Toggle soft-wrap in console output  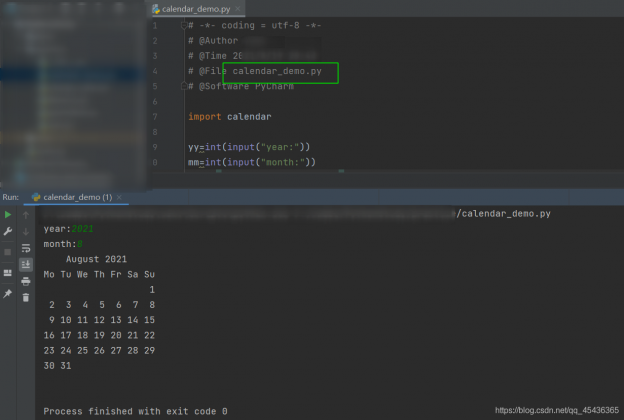click(26, 248)
